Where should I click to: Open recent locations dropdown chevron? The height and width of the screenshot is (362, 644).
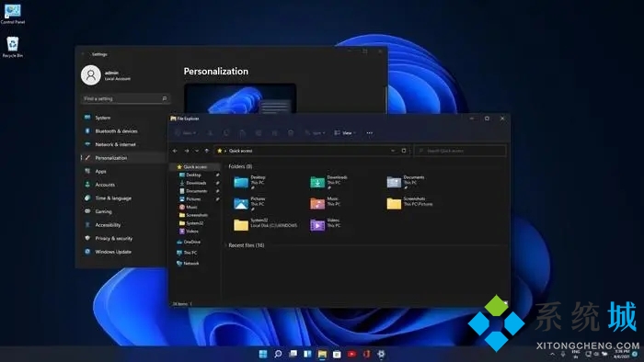pyautogui.click(x=197, y=151)
